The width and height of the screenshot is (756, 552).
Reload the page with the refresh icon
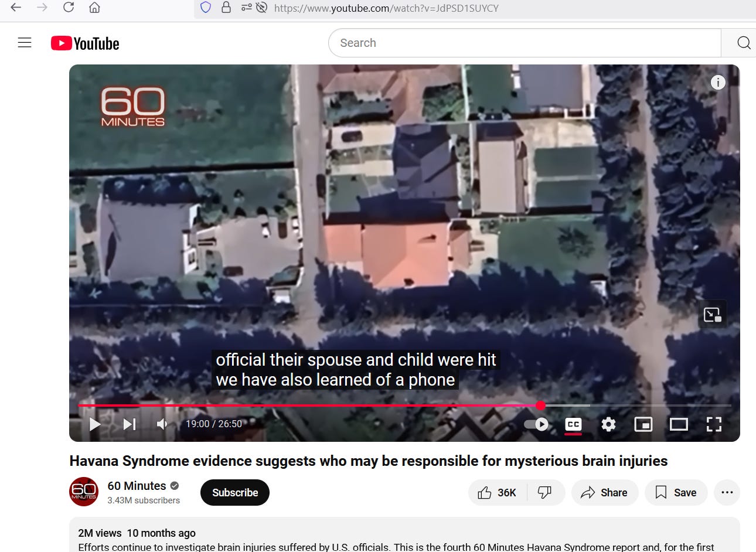tap(69, 8)
